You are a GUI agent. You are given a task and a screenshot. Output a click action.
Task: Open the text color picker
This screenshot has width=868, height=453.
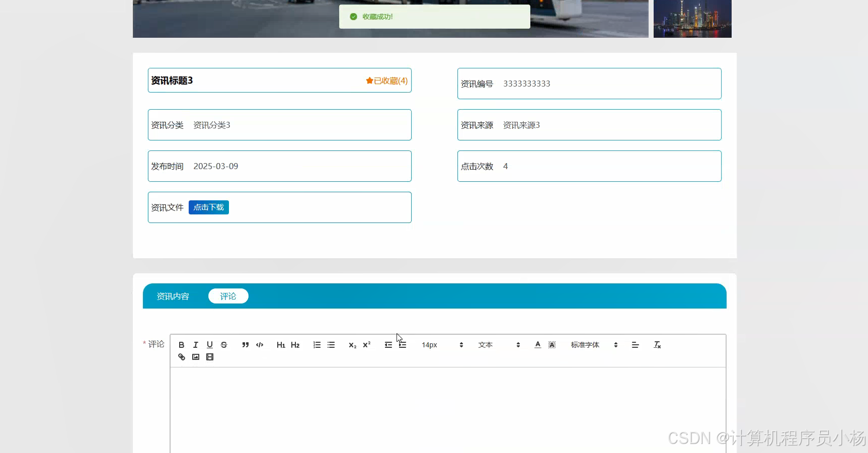pos(538,345)
